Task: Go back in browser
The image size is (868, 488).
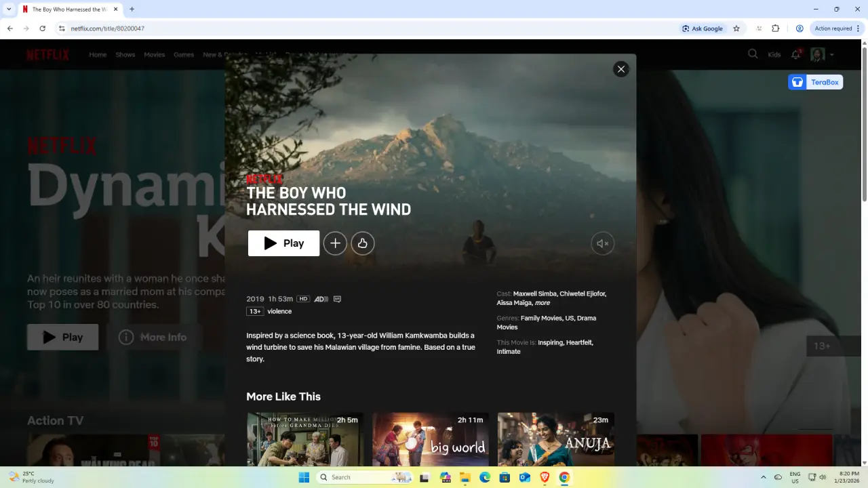Action: 10,28
